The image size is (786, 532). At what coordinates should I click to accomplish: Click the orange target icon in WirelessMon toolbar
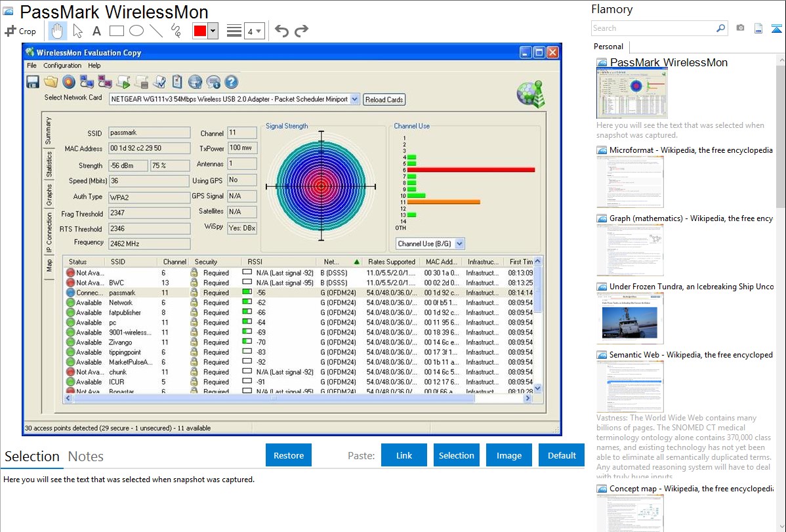click(x=69, y=82)
